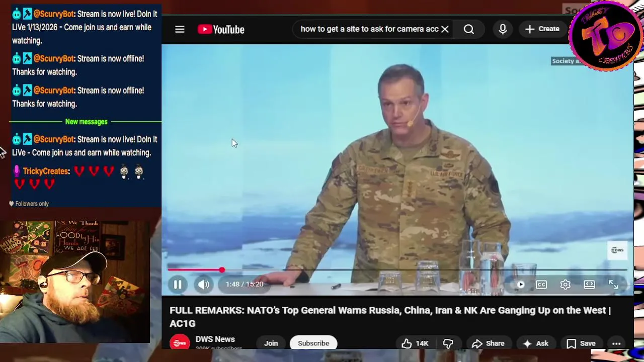Dislike the video
The width and height of the screenshot is (644, 362).
[448, 343]
